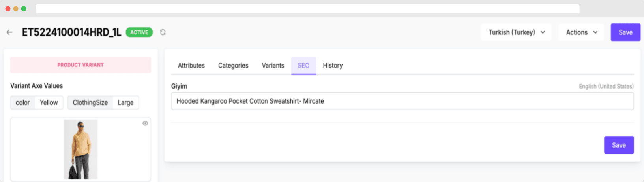Go to the Variants tab
This screenshot has width=644, height=182.
coord(273,66)
